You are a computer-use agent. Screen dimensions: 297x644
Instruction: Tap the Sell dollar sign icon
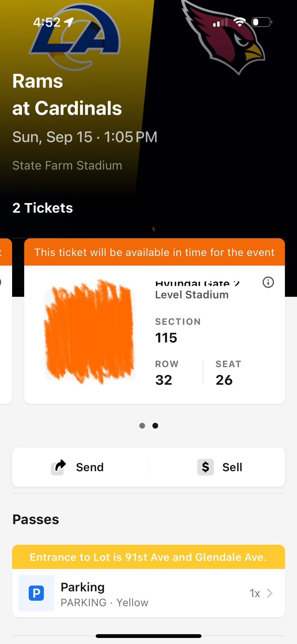(x=205, y=467)
